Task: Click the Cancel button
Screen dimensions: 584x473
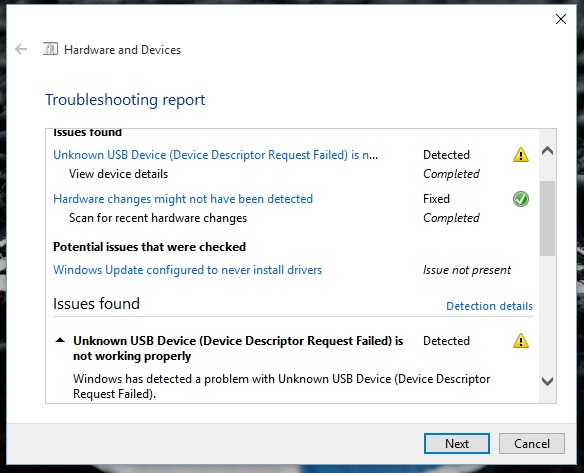Action: point(532,444)
